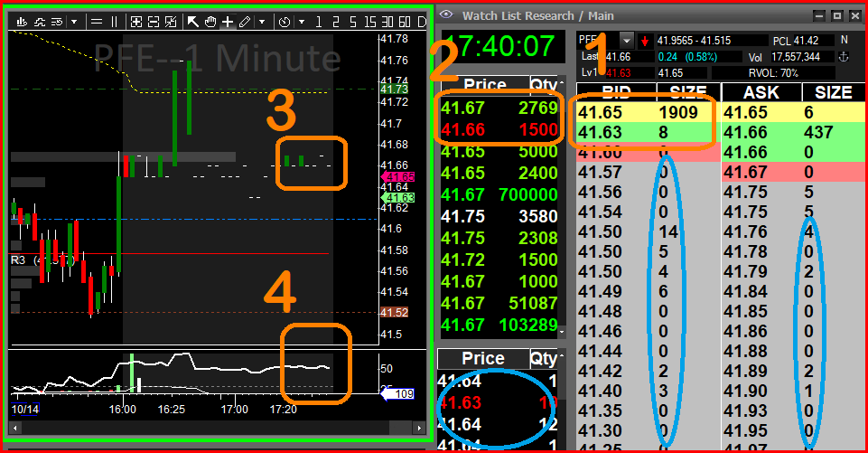
Task: Select the 41.65 bid row with size 1909
Action: [649, 112]
